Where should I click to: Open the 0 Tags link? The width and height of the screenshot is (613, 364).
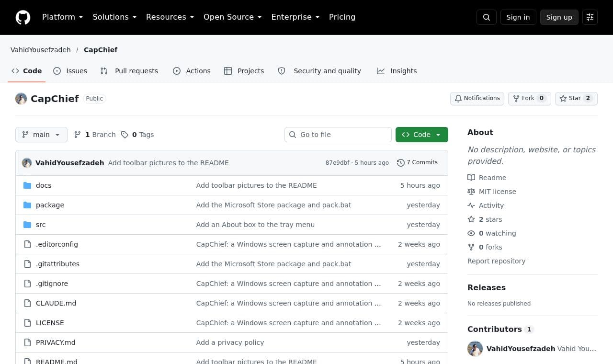click(x=137, y=135)
